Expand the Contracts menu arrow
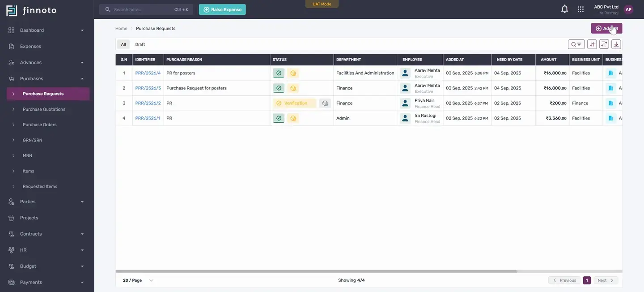 click(x=82, y=234)
